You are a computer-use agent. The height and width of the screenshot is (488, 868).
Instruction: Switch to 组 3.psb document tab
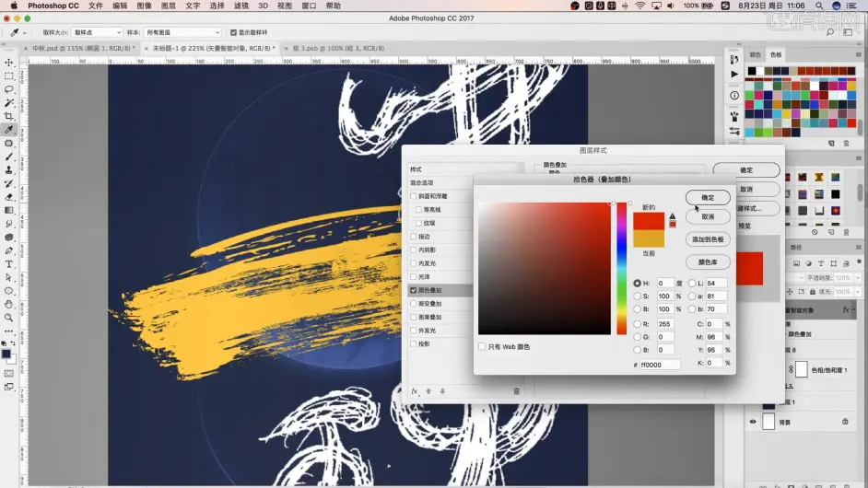point(338,48)
